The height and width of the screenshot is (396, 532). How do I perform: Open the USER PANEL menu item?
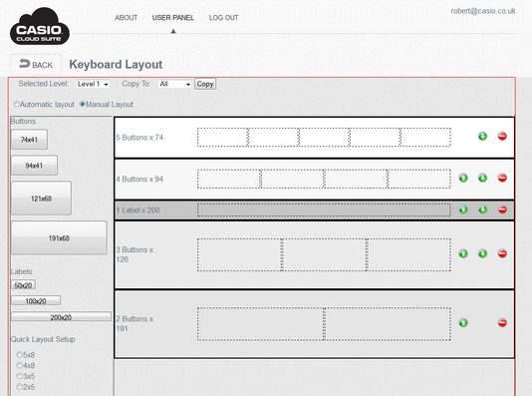point(173,18)
